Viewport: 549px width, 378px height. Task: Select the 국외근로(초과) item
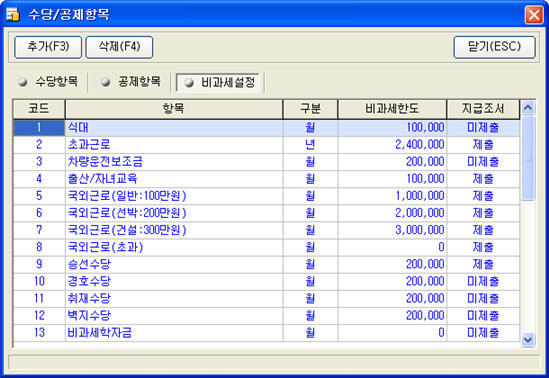(x=174, y=247)
